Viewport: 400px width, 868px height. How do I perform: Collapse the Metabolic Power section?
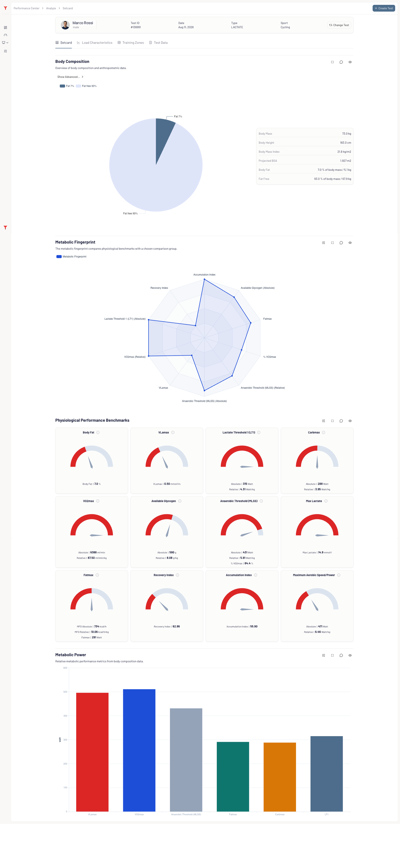(332, 655)
